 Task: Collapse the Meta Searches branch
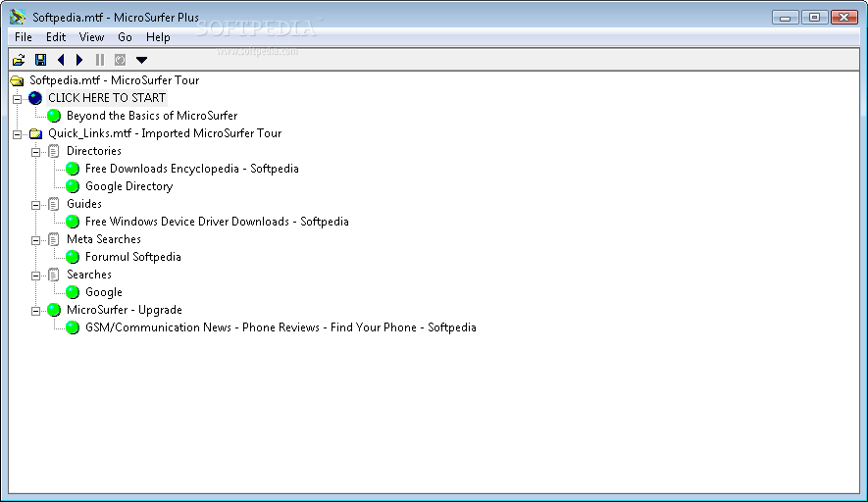pyautogui.click(x=35, y=241)
